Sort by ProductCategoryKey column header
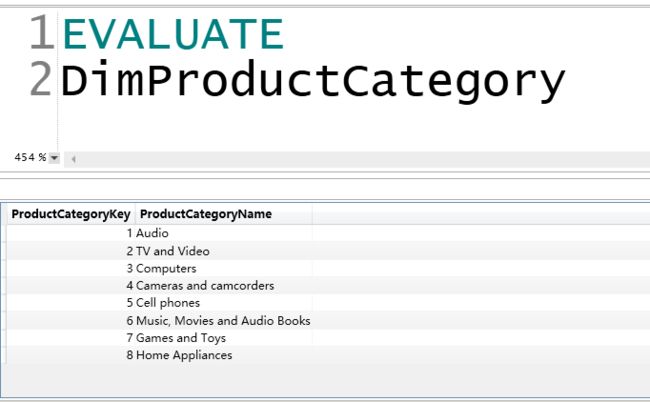Screen dimensions: 650x402 (71, 214)
